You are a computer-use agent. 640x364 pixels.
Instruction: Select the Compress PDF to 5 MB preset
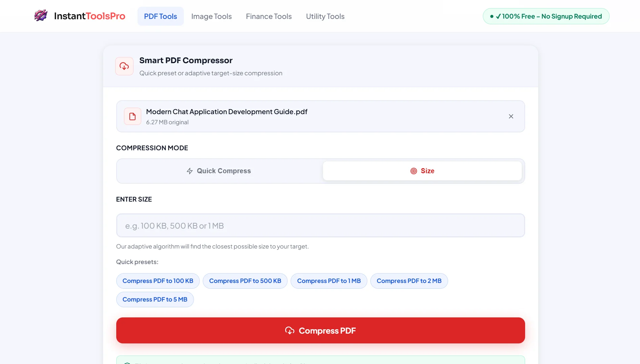155,300
